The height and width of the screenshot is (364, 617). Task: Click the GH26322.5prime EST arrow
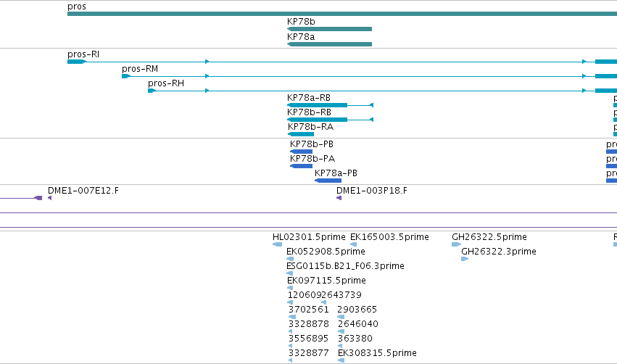click(456, 244)
